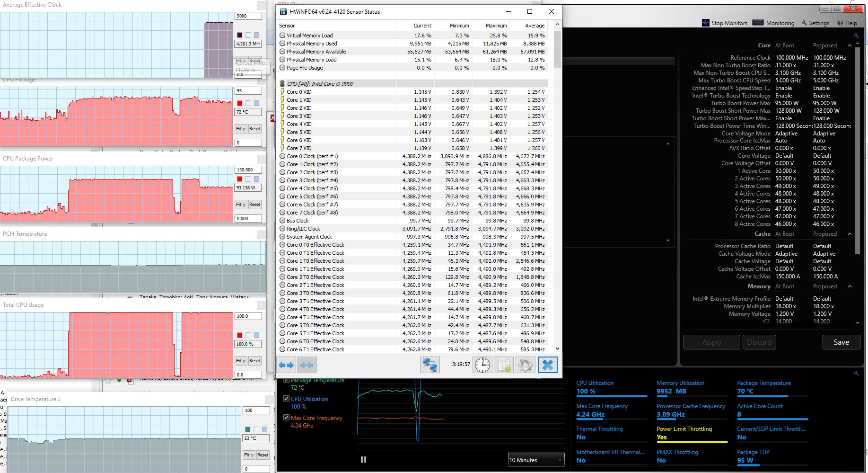Toggle the Package Temperature graph checkbox
Screen dimensions: 868x473
pyautogui.click(x=286, y=380)
